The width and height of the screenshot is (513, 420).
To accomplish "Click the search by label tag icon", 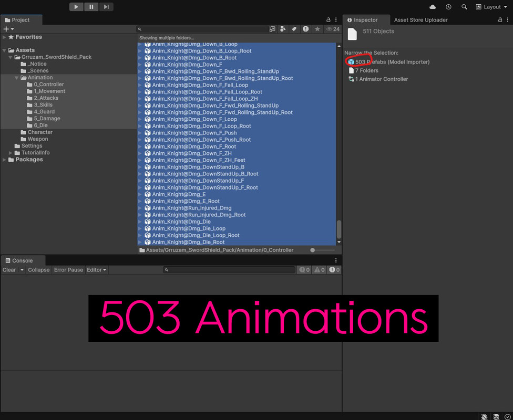I will 295,29.
